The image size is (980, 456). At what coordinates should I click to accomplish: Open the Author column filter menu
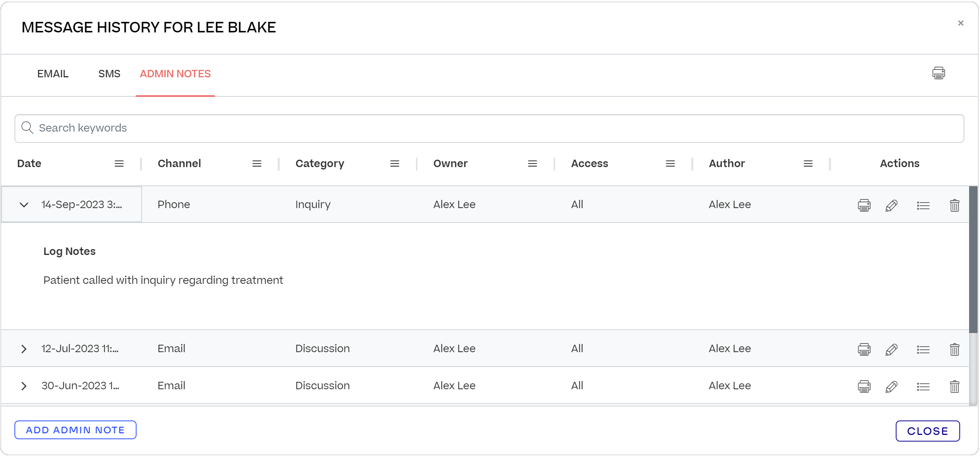coord(808,163)
